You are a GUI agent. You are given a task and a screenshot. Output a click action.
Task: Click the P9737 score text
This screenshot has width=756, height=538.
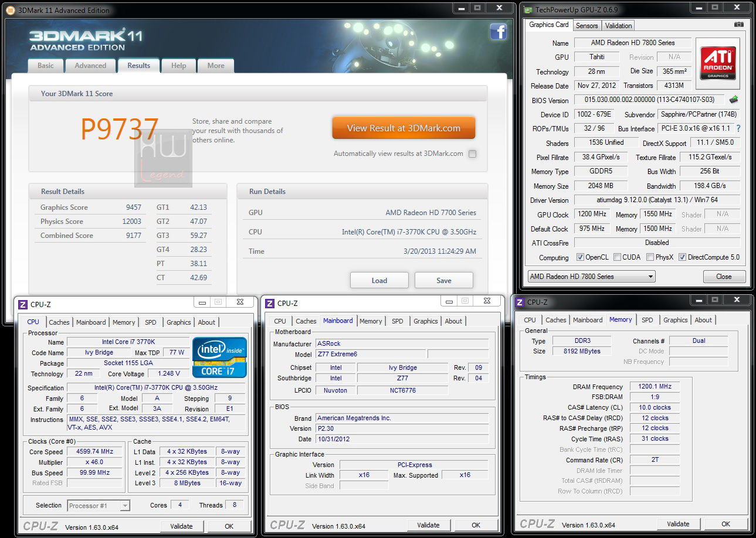tap(120, 129)
